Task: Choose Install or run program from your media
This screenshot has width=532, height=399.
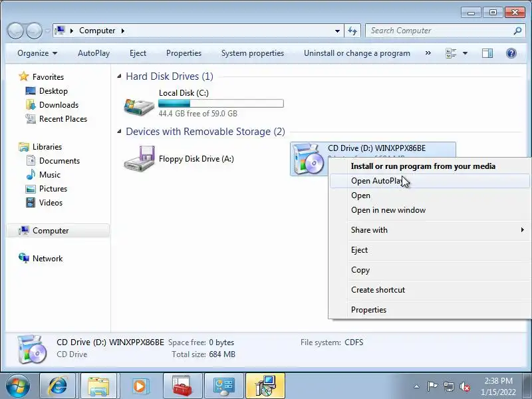Action: tap(430, 166)
